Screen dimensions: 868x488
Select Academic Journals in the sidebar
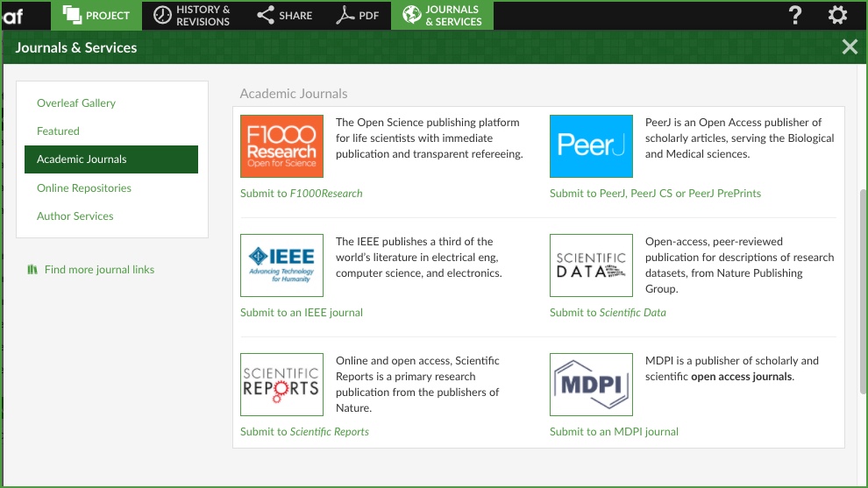[111, 159]
